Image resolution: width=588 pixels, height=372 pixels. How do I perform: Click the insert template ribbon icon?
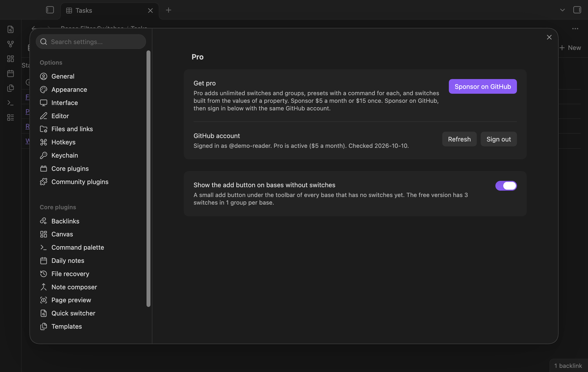[11, 88]
